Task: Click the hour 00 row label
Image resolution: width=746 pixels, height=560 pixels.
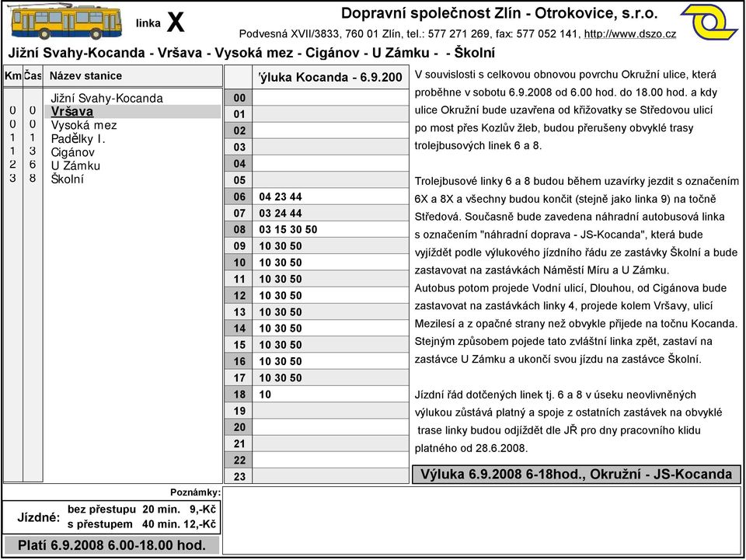Action: [x=239, y=98]
